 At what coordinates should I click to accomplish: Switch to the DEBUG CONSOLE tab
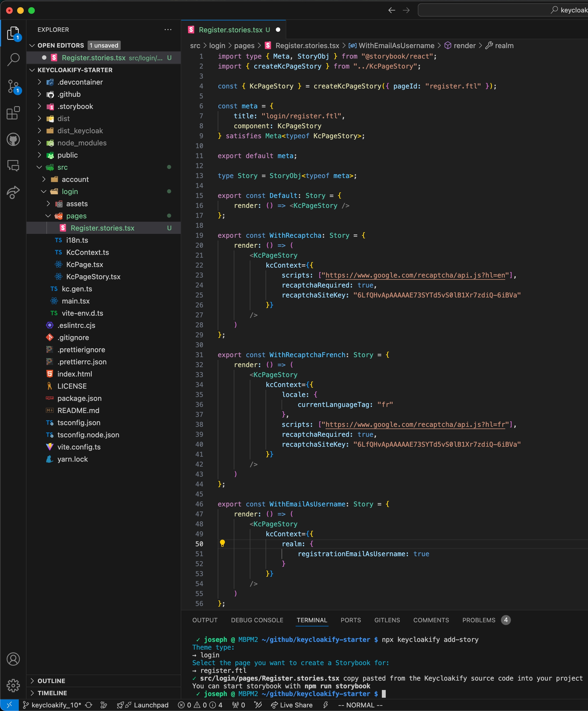coord(257,620)
